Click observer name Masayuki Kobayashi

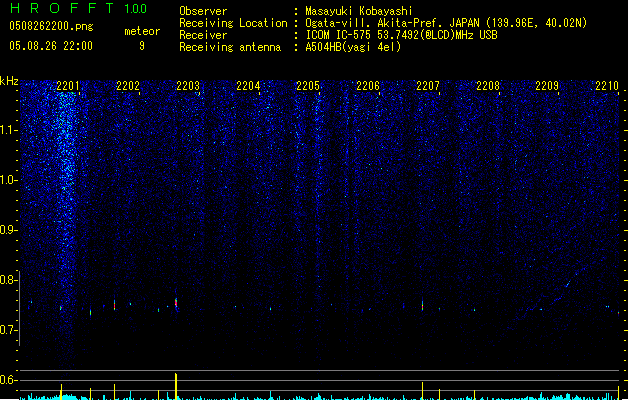click(359, 11)
